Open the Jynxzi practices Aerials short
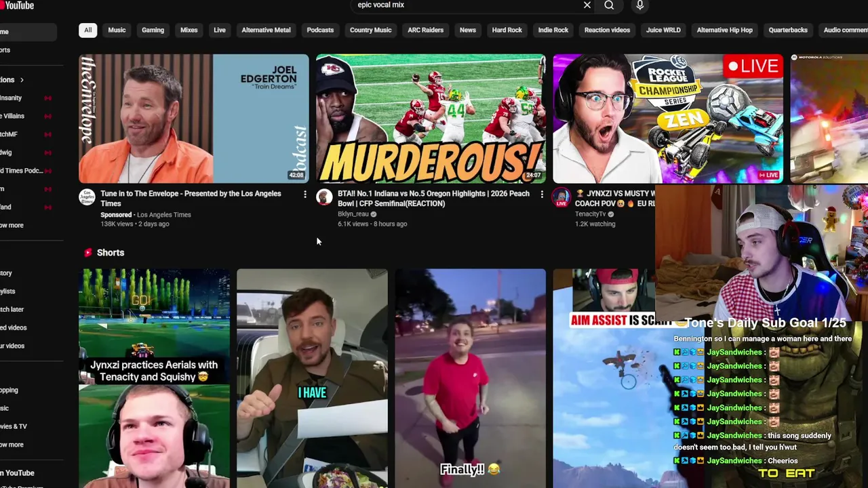The width and height of the screenshot is (868, 488). [154, 378]
